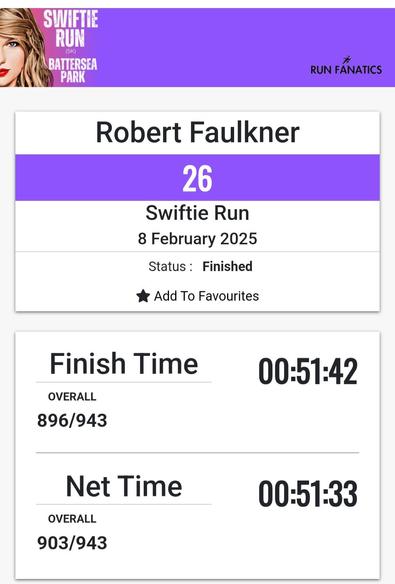Click the runner name Robert Faulkner
Viewport: 395px width, 584px height.
[198, 132]
